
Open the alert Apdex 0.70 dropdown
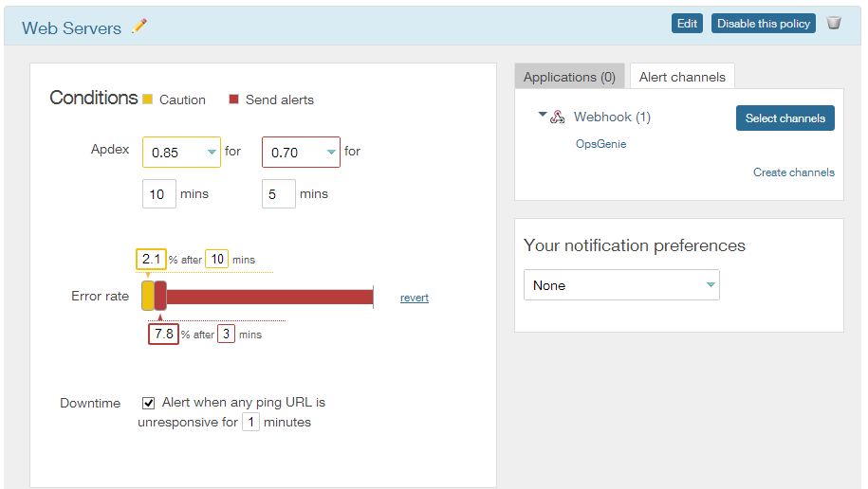[x=301, y=153]
